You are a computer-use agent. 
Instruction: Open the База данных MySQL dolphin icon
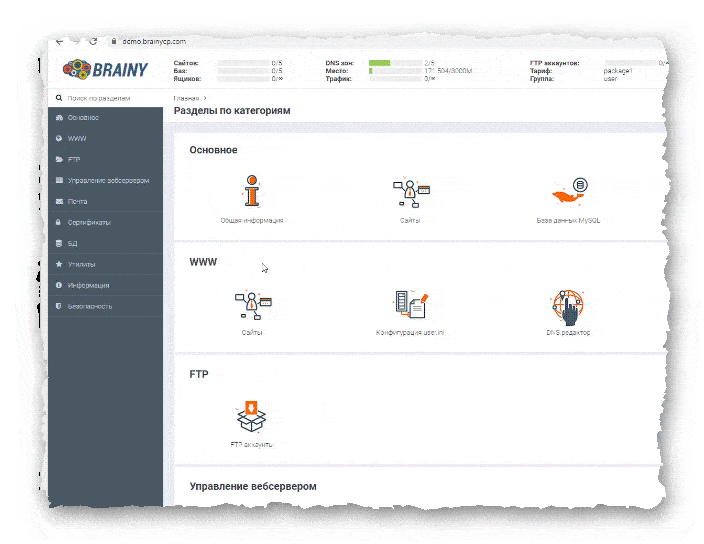point(569,192)
